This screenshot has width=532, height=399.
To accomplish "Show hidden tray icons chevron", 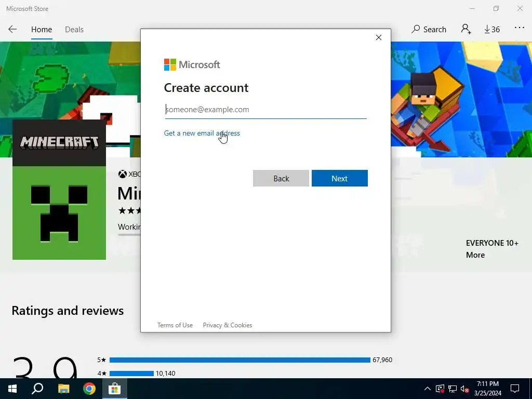I will [x=428, y=389].
